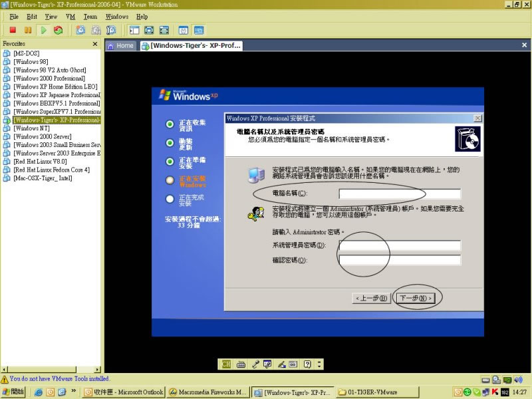Select [Windows XP Home Edition LEO] favorite

tap(55, 87)
